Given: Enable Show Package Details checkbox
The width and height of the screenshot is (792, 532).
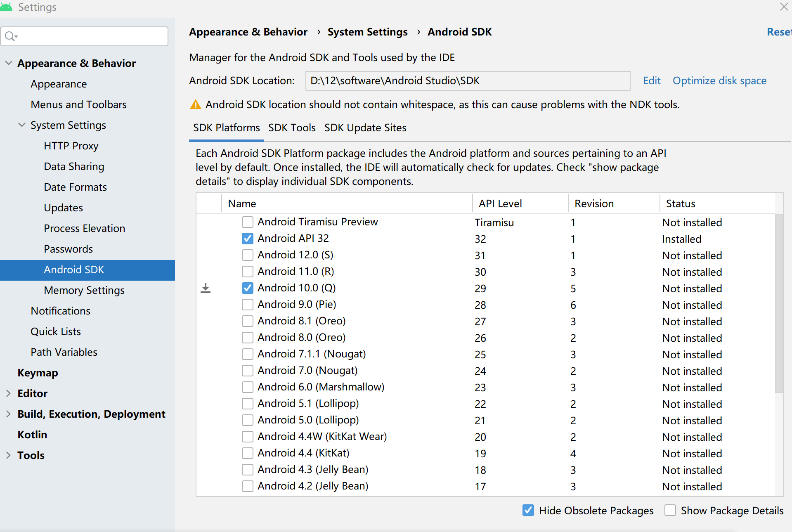Looking at the screenshot, I should click(670, 511).
